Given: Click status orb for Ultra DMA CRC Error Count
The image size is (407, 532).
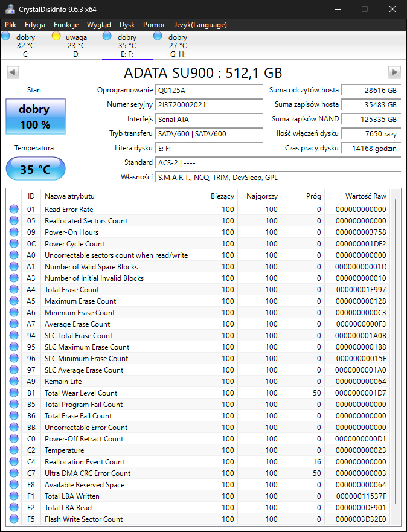Looking at the screenshot, I should click(14, 473).
